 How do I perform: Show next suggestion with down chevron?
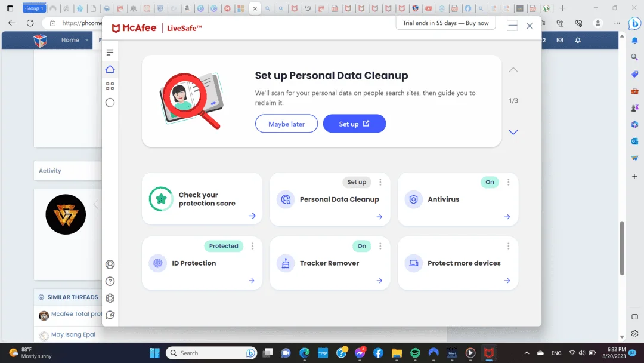point(513,133)
